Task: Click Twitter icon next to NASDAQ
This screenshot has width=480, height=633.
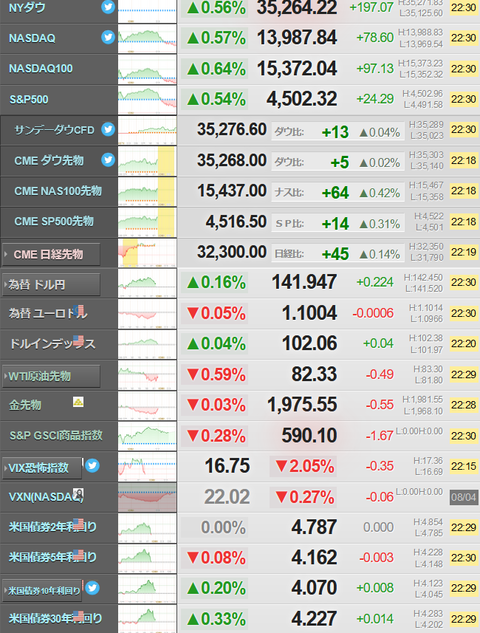Action: (x=108, y=37)
